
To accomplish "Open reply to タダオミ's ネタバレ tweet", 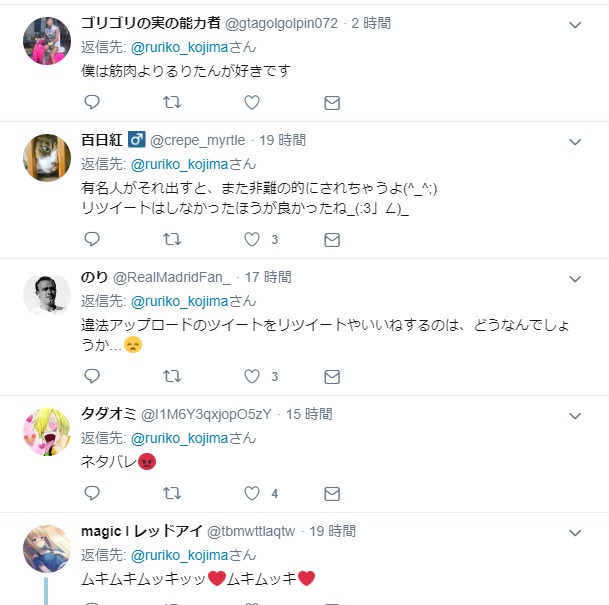I will [92, 493].
